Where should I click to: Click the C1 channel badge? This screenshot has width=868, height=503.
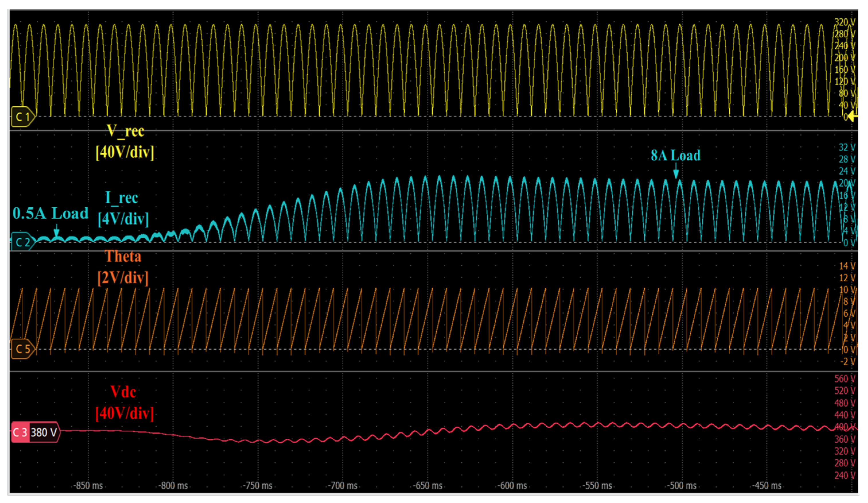click(23, 117)
